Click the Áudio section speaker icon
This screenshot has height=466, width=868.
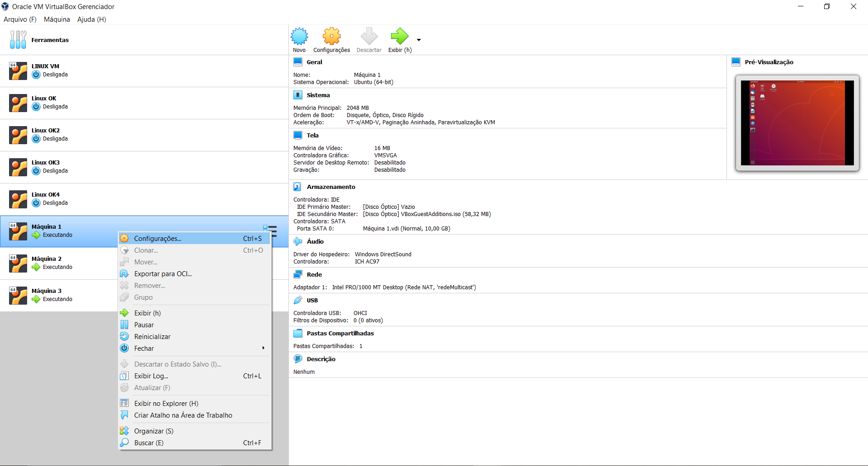297,241
